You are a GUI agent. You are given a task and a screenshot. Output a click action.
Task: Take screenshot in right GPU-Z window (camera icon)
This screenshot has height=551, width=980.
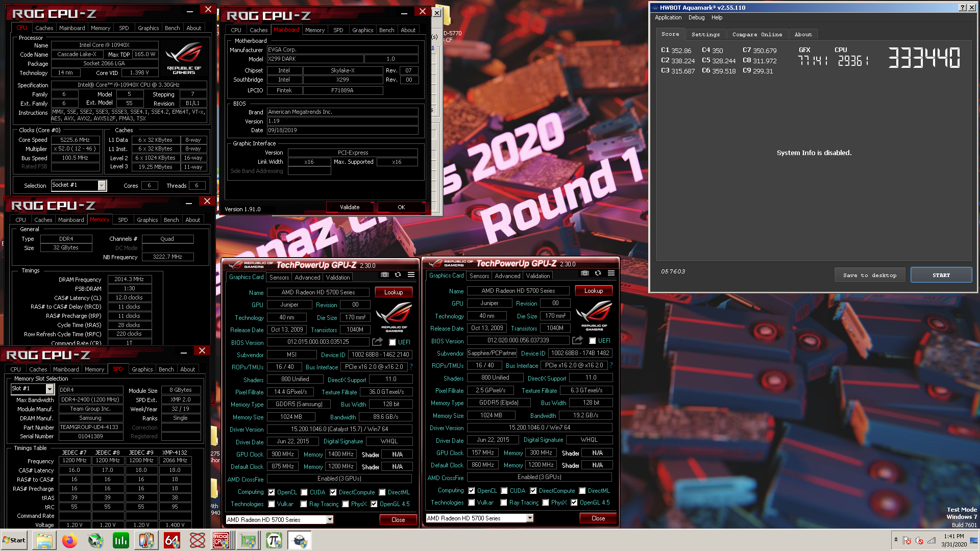coord(584,273)
